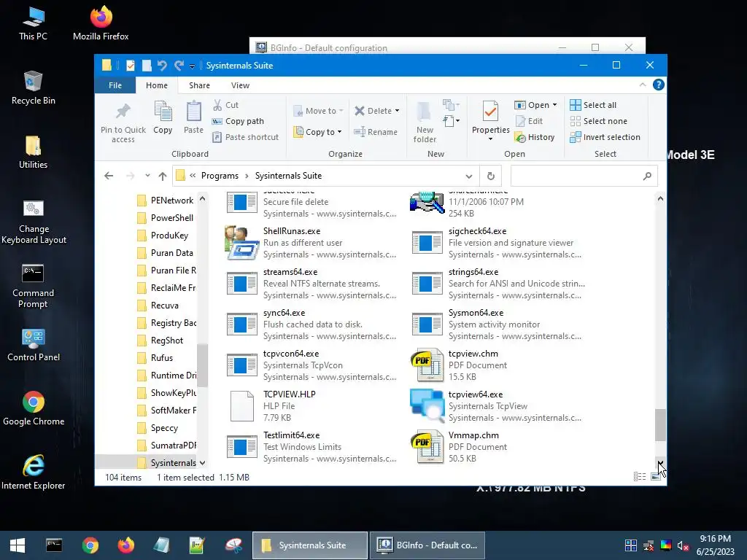Select TCPVIEW.HLP in the file list

312,405
